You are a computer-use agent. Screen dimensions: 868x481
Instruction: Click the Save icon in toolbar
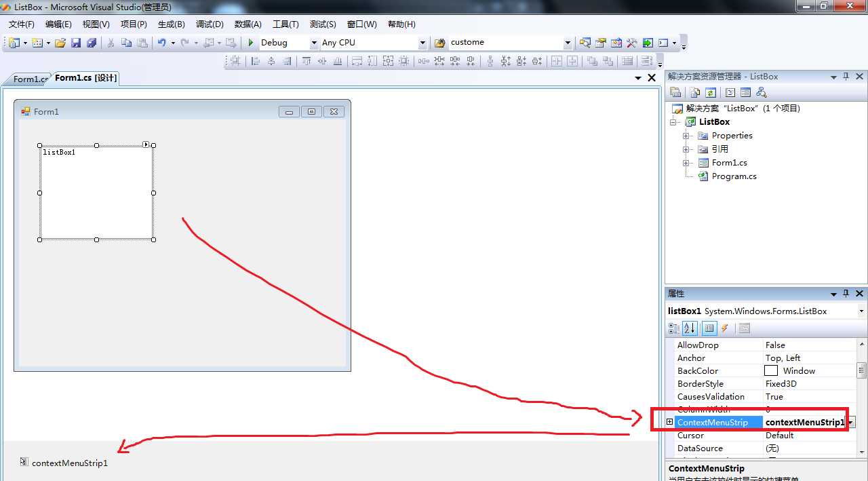coord(76,43)
